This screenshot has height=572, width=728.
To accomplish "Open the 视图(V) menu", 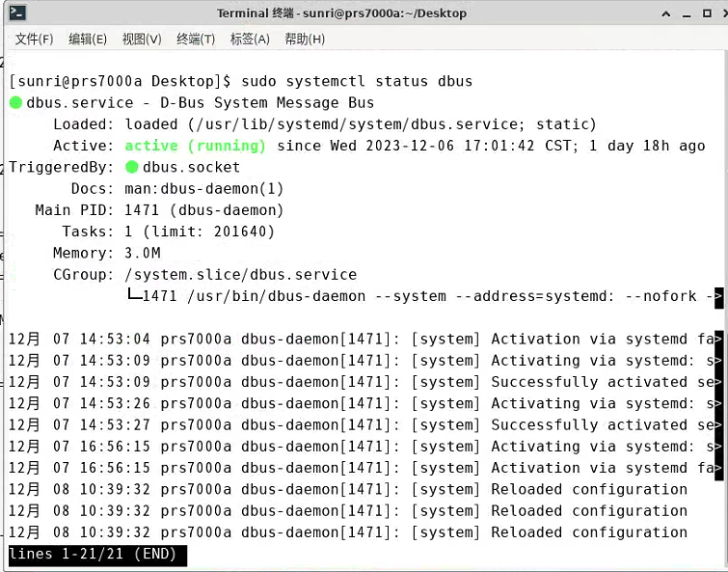I will coord(142,39).
